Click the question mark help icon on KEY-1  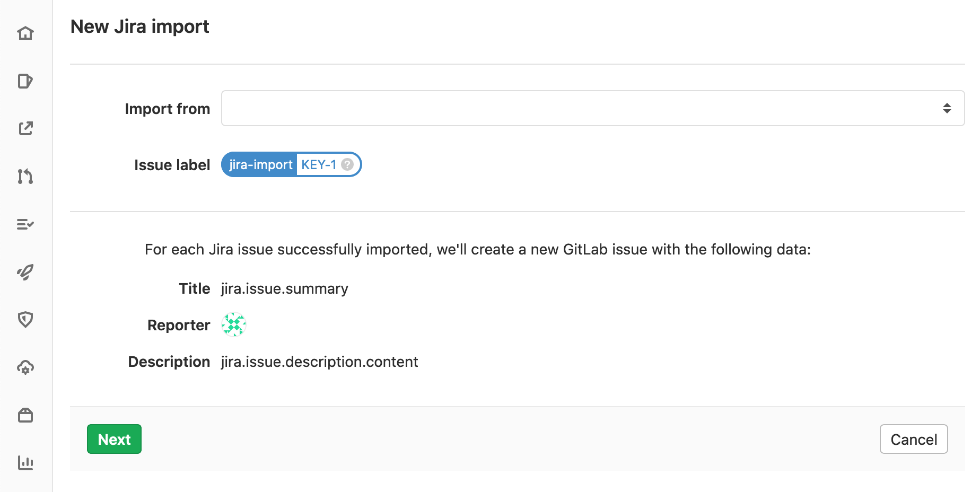pyautogui.click(x=347, y=164)
